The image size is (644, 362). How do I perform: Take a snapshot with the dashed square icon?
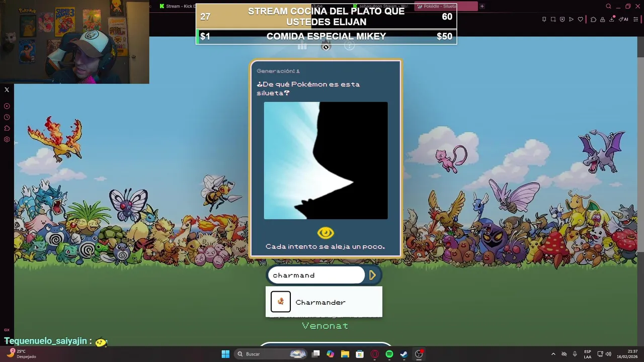click(553, 20)
